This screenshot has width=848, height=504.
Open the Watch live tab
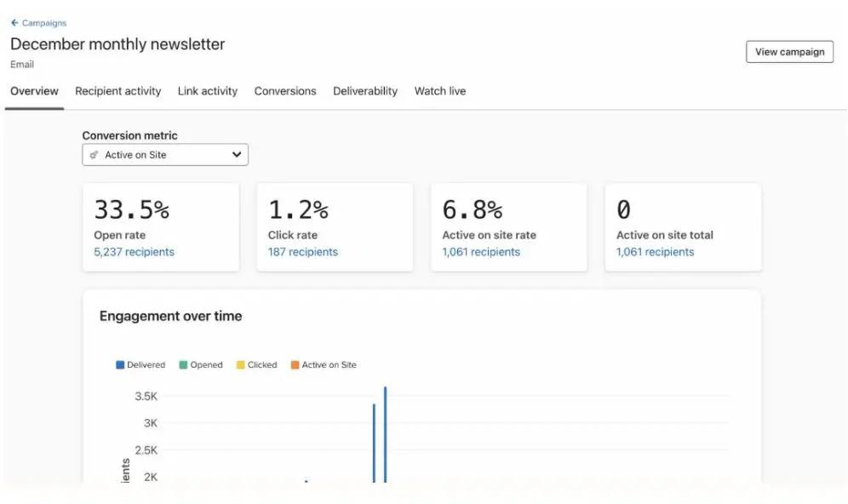pyautogui.click(x=439, y=91)
